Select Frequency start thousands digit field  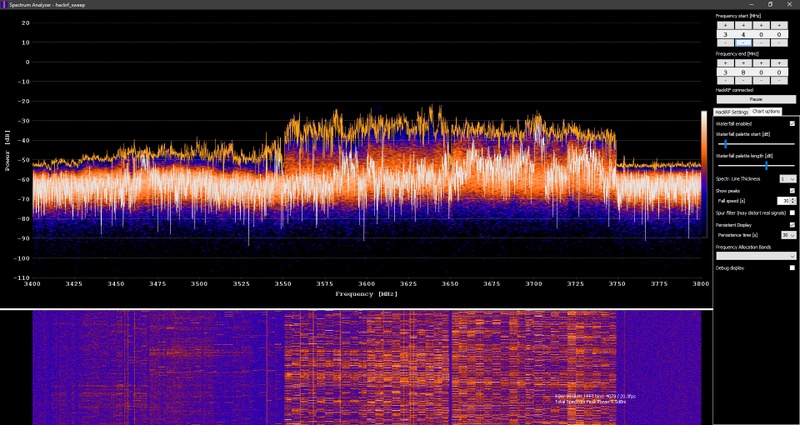point(726,34)
